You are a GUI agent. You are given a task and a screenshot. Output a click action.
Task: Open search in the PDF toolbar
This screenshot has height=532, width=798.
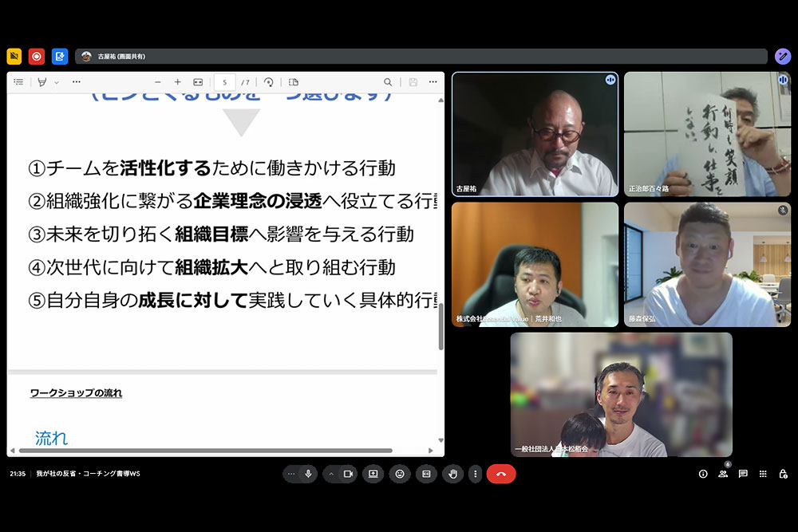tap(388, 82)
